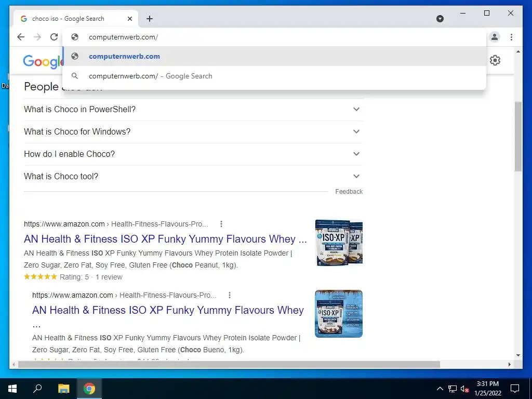Open first AN Health & Fitness ISO XP link
This screenshot has width=532, height=399.
(165, 239)
